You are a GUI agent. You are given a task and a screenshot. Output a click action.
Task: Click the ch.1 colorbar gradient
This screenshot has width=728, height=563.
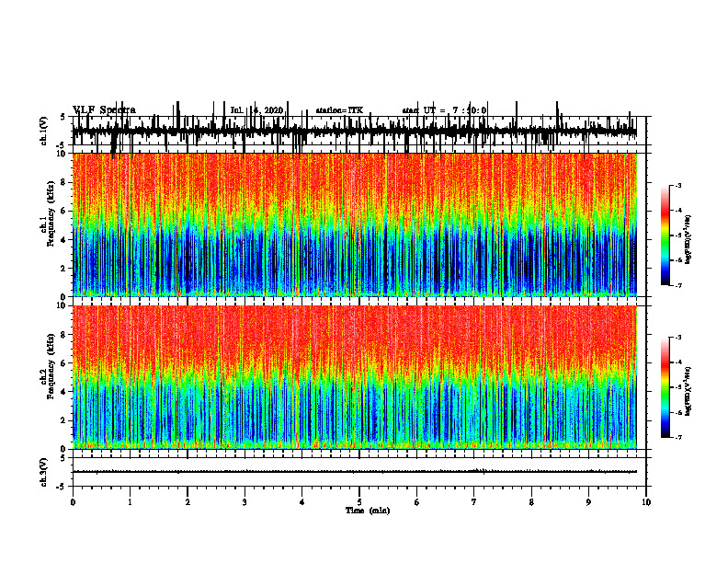pos(665,236)
